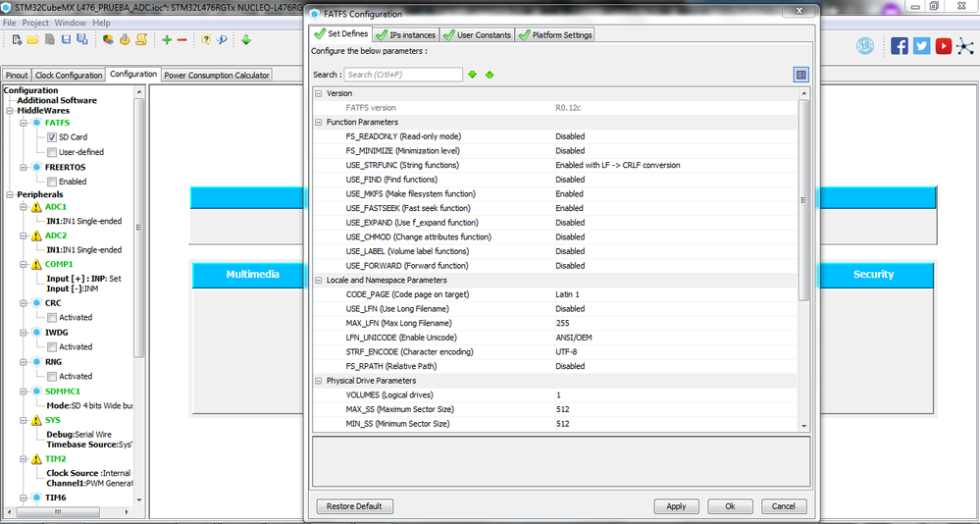Click the Multimedia category header
Viewport: 980px width, 524px height.
[x=252, y=275]
